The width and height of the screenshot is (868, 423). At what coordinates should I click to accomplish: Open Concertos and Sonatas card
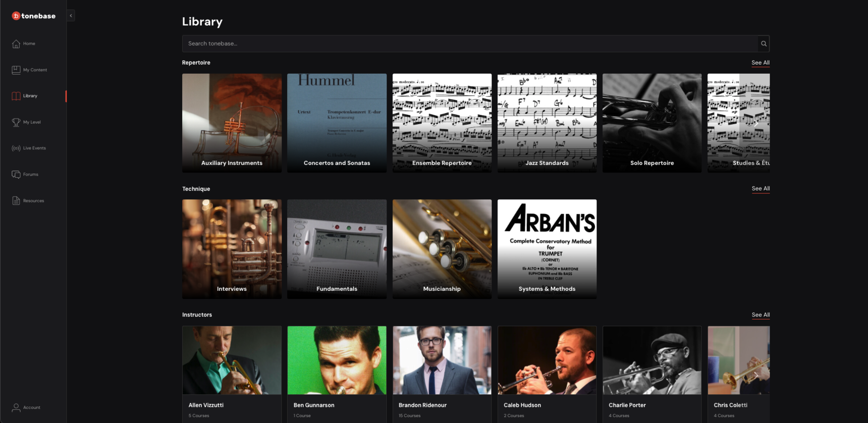click(337, 123)
